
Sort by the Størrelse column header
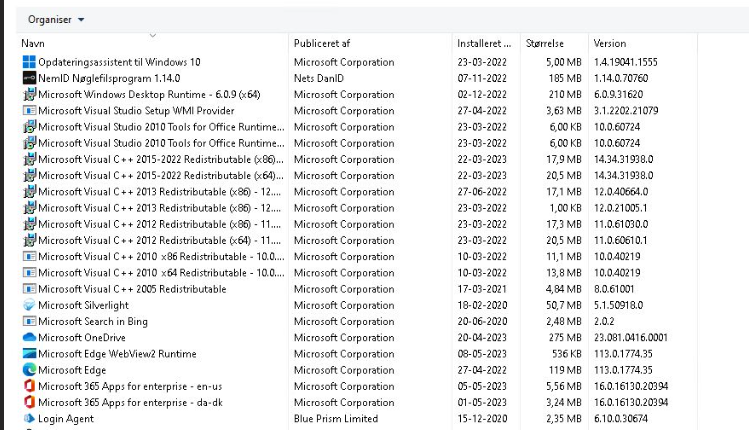(x=546, y=44)
